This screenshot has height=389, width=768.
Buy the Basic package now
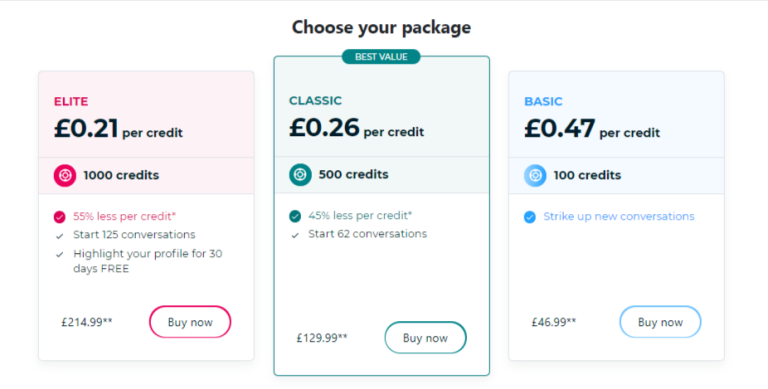660,322
